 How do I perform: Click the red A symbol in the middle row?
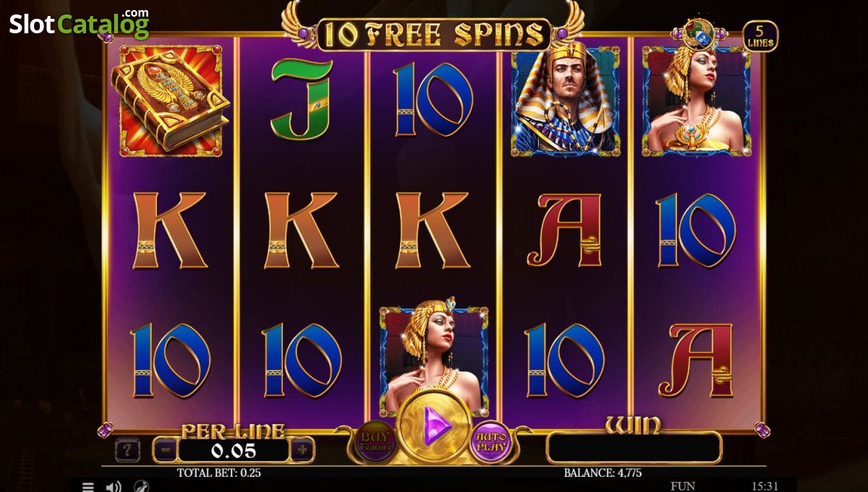[565, 230]
